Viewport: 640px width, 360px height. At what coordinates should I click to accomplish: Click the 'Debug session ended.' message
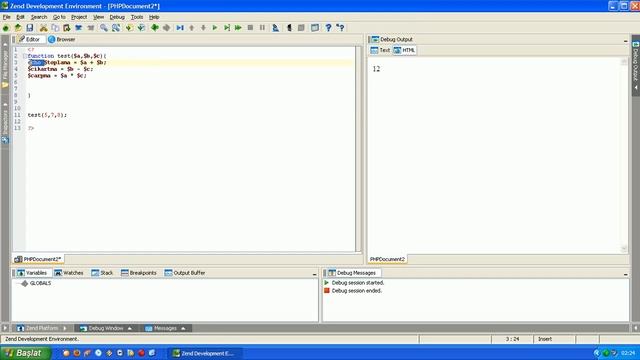[357, 291]
